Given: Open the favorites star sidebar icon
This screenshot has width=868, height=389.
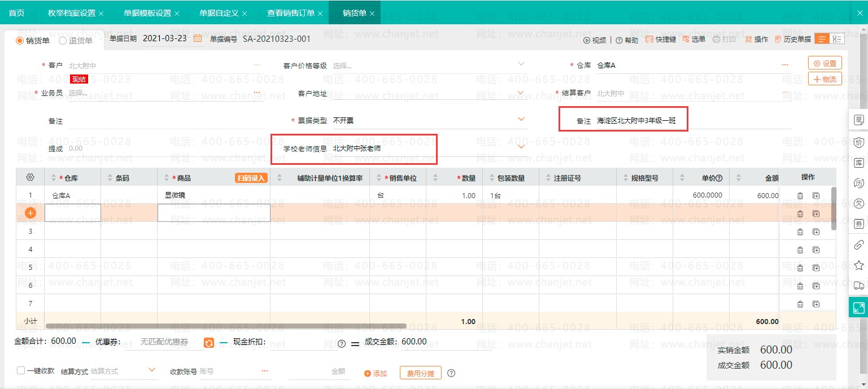Looking at the screenshot, I should coord(858,265).
